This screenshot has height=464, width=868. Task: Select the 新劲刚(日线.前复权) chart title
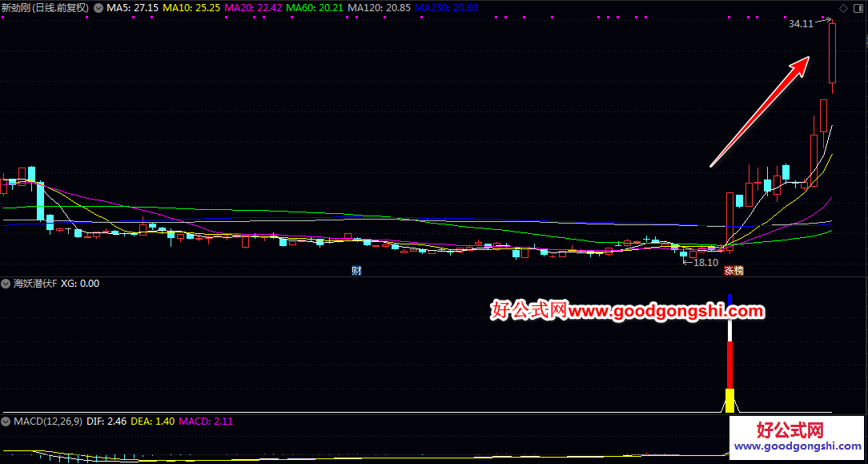(46, 8)
